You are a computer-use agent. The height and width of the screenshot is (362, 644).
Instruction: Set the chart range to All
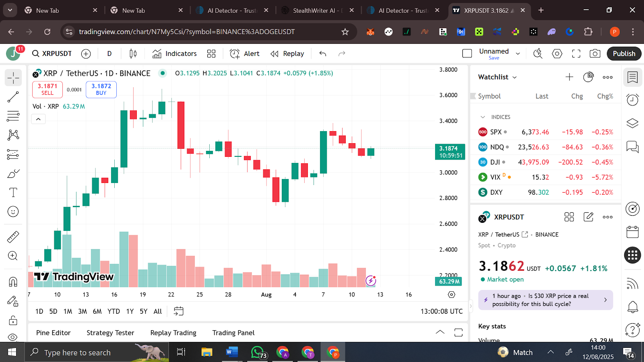coord(158,311)
